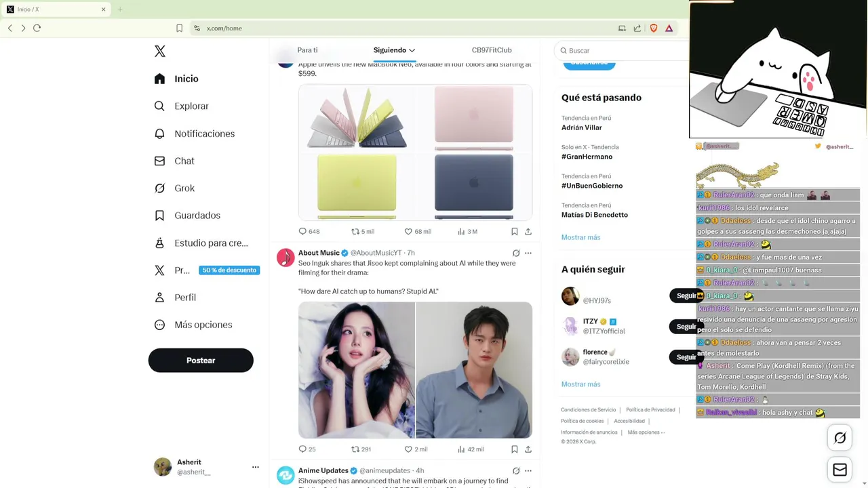Viewport: 868px width, 488px height.
Task: Open Brave Shields lion icon
Action: point(654,28)
